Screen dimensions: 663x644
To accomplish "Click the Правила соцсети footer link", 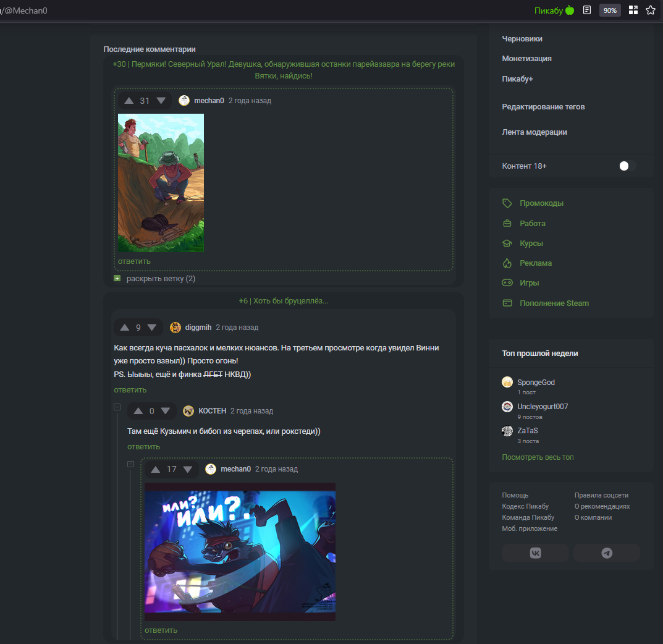I will [x=601, y=495].
